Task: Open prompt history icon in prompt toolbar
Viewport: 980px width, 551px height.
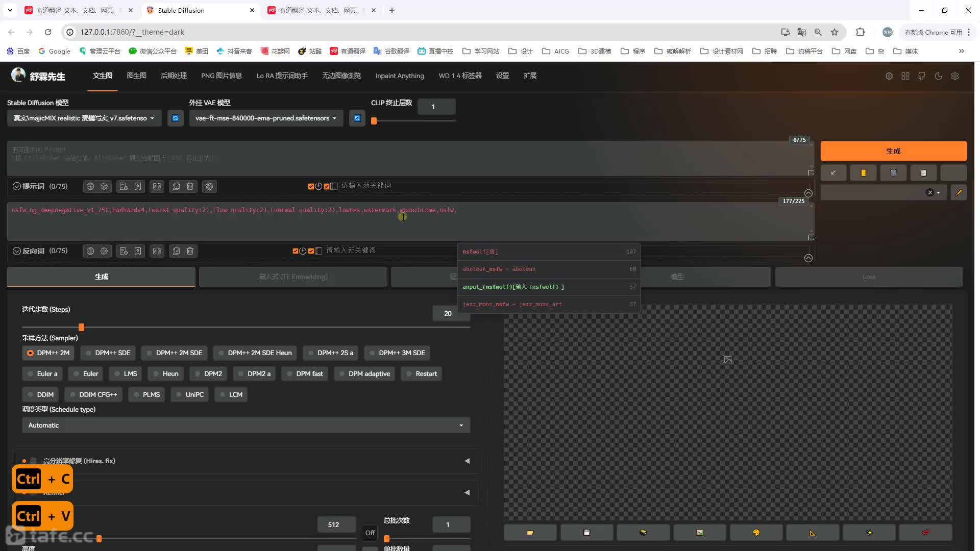Action: 124,187
